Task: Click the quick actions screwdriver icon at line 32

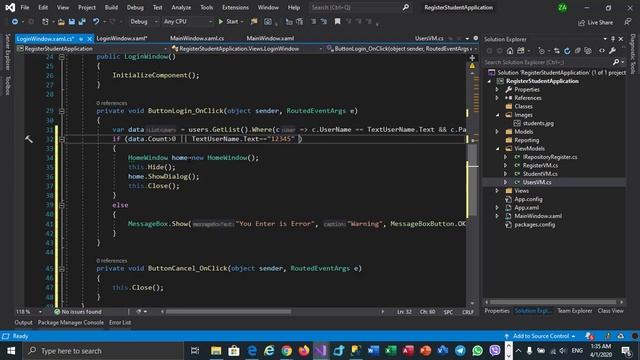Action: click(29, 139)
